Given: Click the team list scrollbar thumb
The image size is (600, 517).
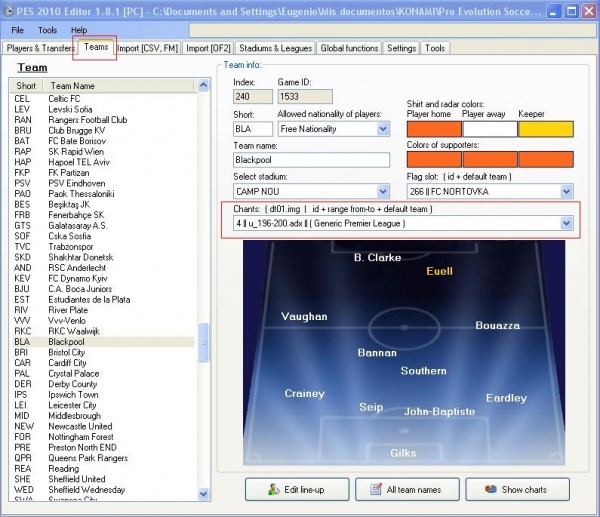Looking at the screenshot, I should [204, 342].
